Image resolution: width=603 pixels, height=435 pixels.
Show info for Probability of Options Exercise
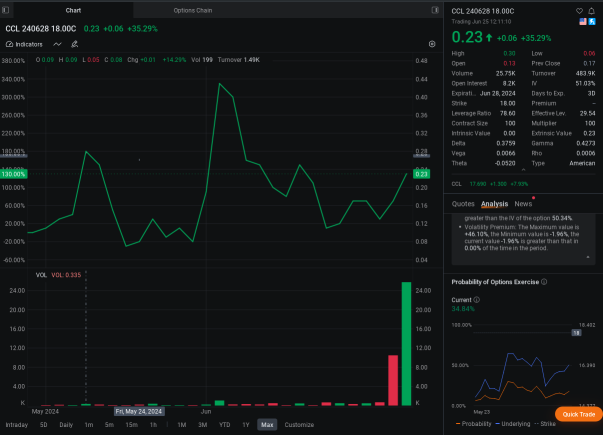point(544,282)
